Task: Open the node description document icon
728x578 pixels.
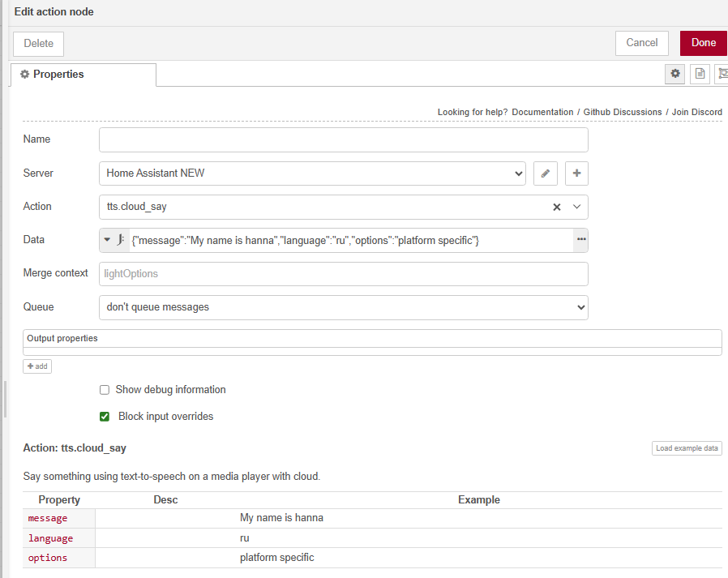Action: coord(700,74)
